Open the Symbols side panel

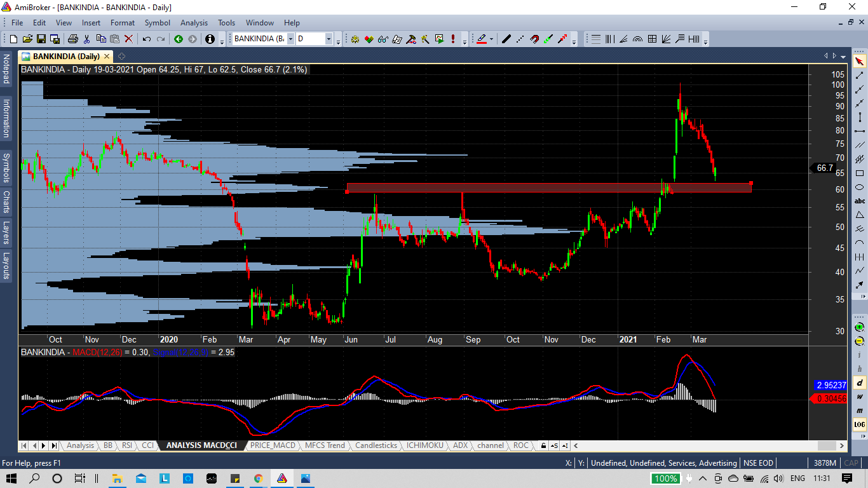pos(6,166)
